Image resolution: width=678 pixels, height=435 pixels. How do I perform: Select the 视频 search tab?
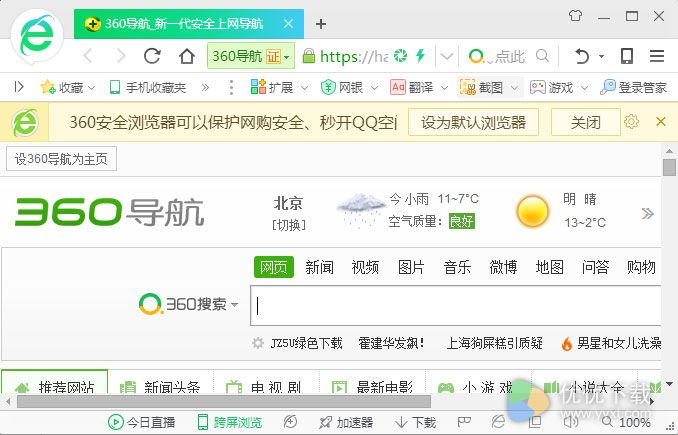point(365,267)
